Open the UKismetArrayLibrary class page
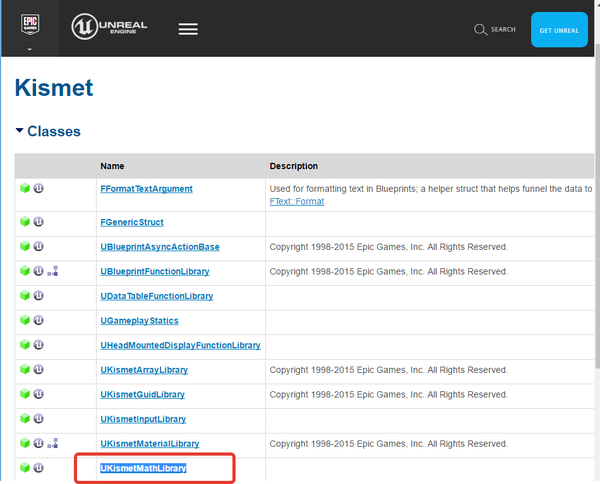 click(144, 370)
